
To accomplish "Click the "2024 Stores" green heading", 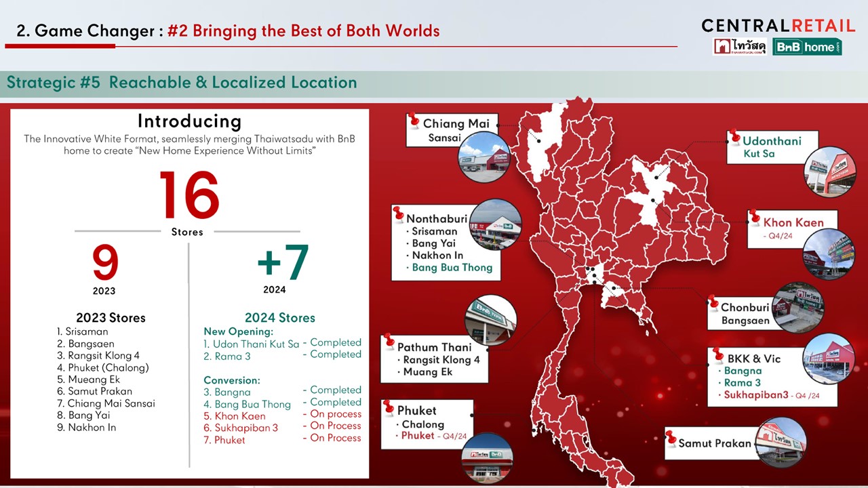I will point(279,318).
